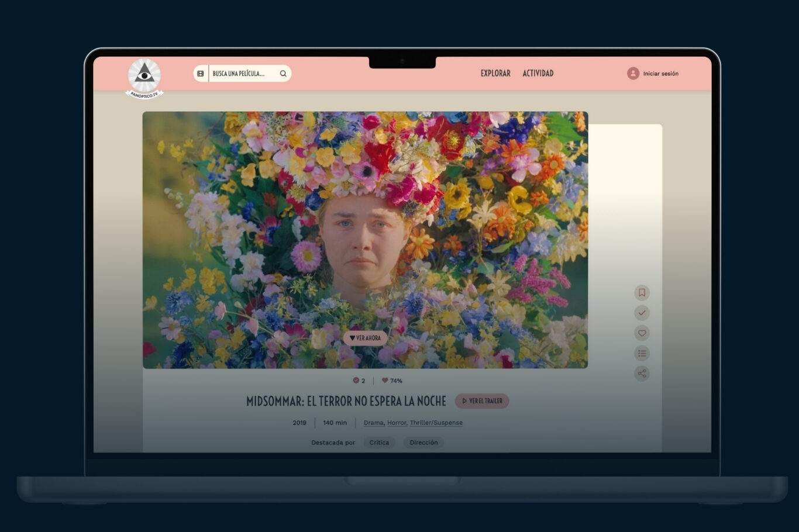Click the heart rating showing 74%

[392, 381]
